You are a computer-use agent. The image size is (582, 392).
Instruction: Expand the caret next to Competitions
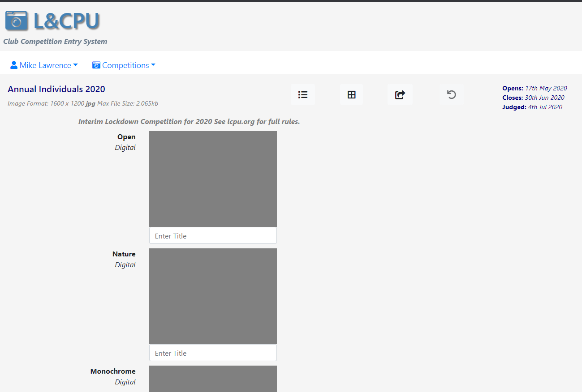(153, 65)
